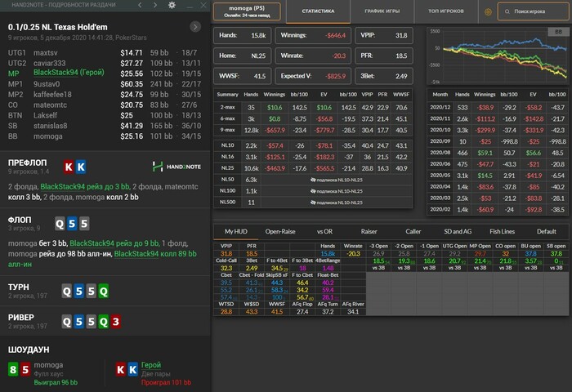Click the VPIP 31.8 stat box
The image size is (572, 392).
click(384, 35)
